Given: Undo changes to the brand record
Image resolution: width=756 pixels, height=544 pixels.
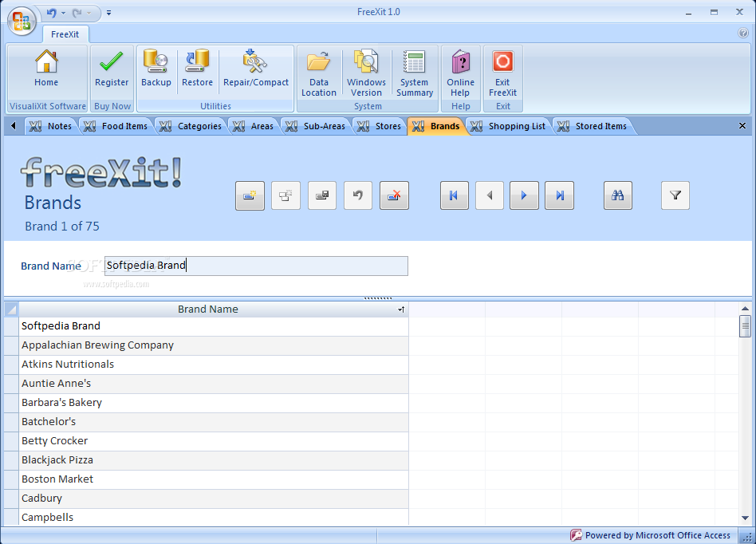Looking at the screenshot, I should point(358,195).
